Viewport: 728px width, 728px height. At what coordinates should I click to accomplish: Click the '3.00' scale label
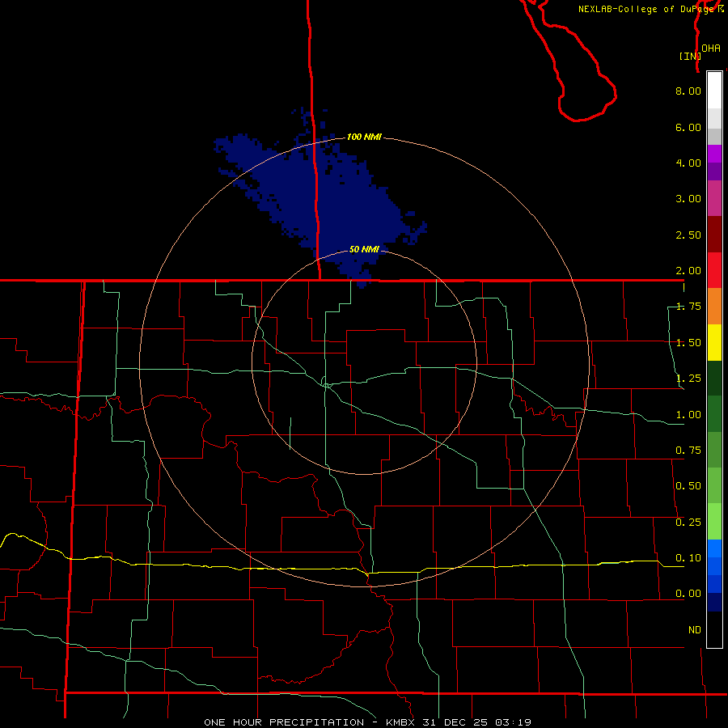(x=688, y=199)
